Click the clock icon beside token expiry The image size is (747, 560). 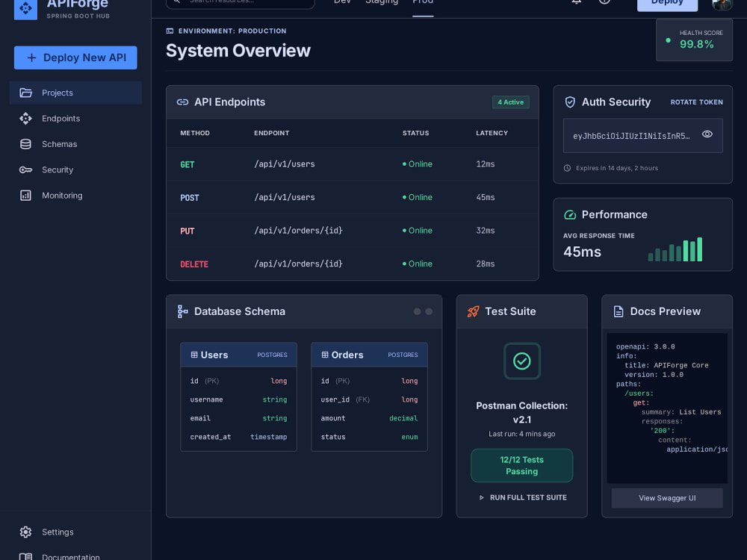(567, 168)
